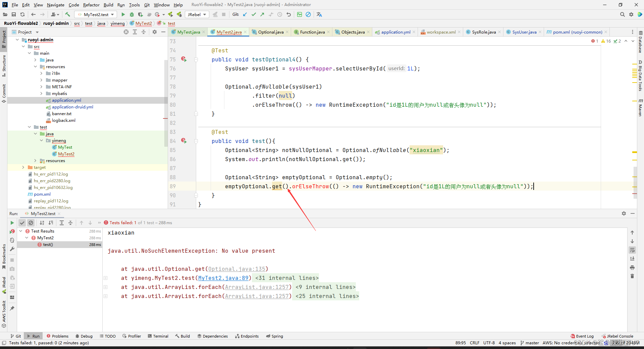This screenshot has height=349, width=644.
Task: Expand all nodes in Project panel
Action: (x=135, y=32)
